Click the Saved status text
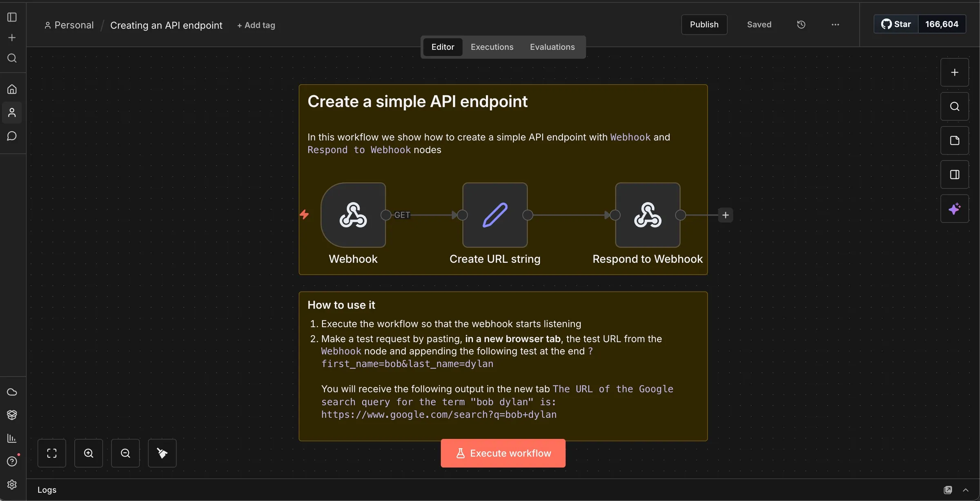Image resolution: width=980 pixels, height=501 pixels. (x=759, y=24)
